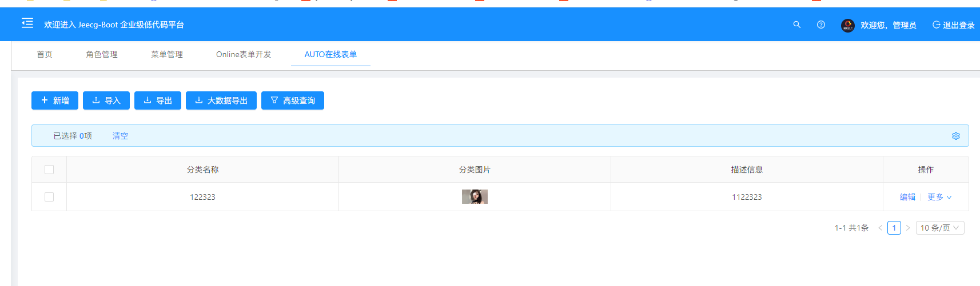The image size is (980, 286).
Task: Switch to the Online表单开发 tab
Action: [244, 54]
